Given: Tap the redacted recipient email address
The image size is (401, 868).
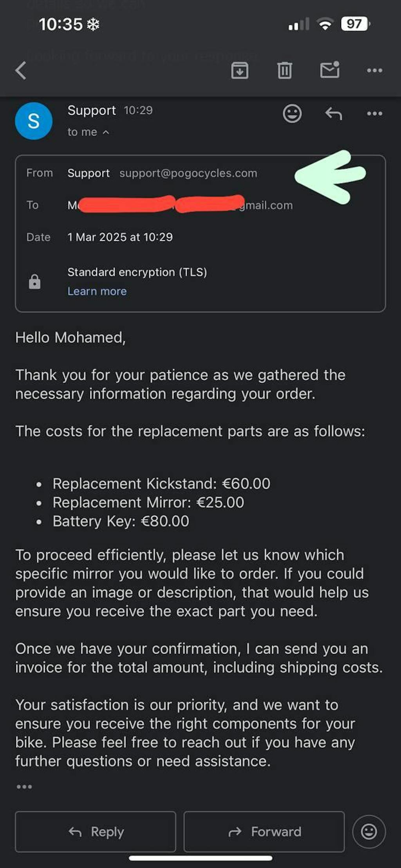Looking at the screenshot, I should coord(180,205).
